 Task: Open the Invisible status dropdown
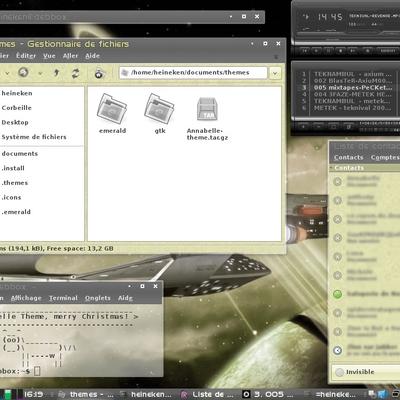[366, 372]
